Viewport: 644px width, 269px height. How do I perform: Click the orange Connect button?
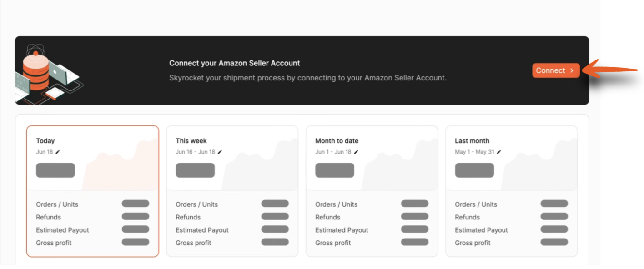(x=556, y=70)
